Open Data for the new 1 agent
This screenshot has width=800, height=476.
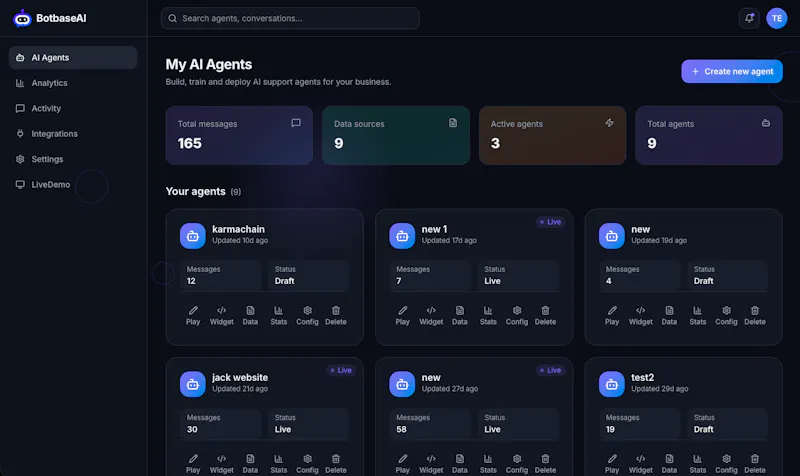460,315
